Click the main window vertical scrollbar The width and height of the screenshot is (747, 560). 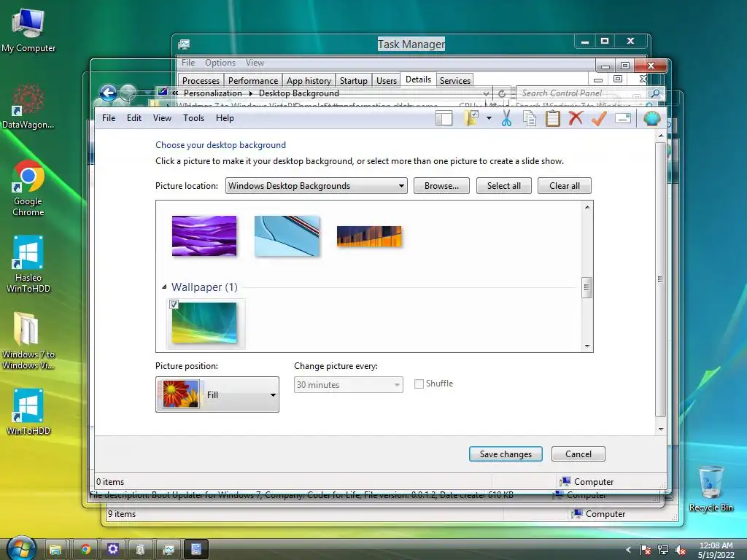(660, 279)
